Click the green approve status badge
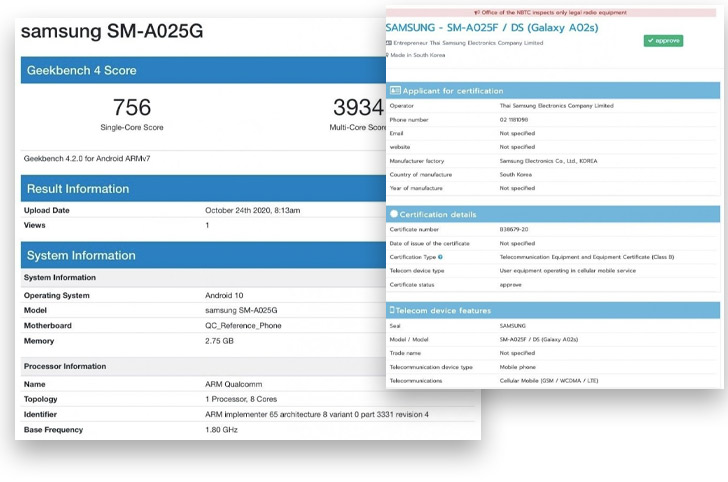 pos(663,41)
